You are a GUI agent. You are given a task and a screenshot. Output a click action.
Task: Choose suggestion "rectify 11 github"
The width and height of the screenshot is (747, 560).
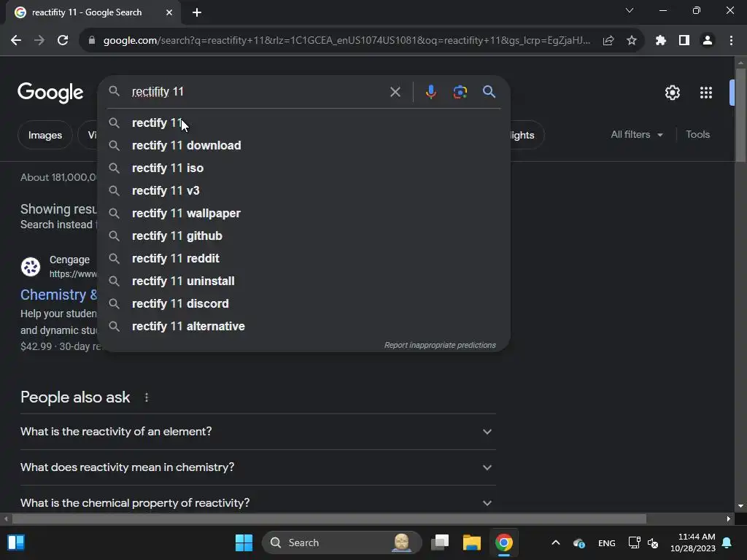pos(304,236)
